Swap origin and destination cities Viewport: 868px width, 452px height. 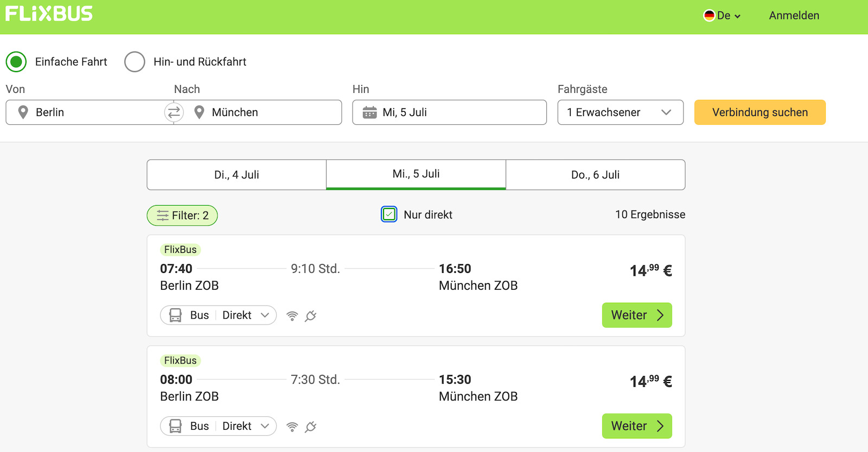pos(174,112)
